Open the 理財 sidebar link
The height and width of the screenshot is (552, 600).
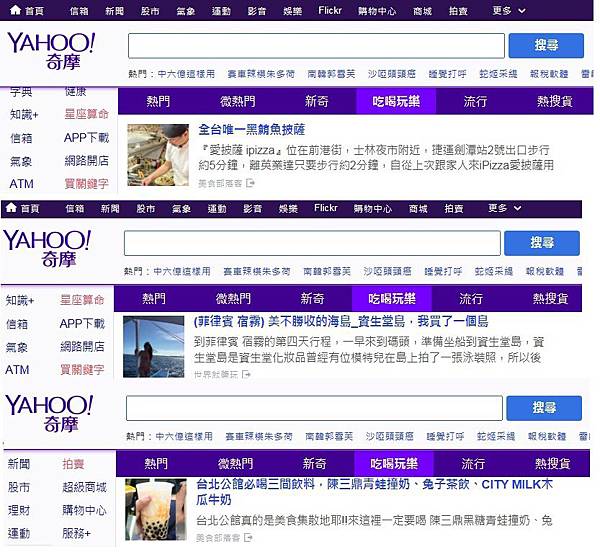[x=19, y=510]
